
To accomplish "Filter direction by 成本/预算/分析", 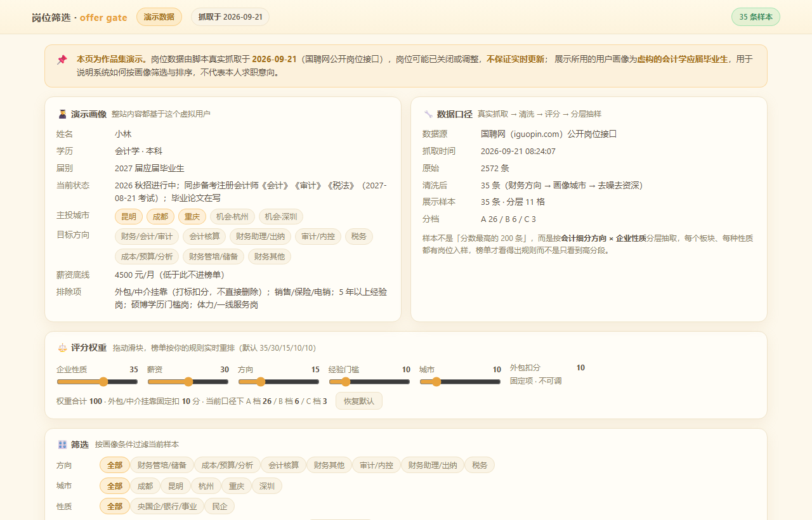I will coord(227,465).
